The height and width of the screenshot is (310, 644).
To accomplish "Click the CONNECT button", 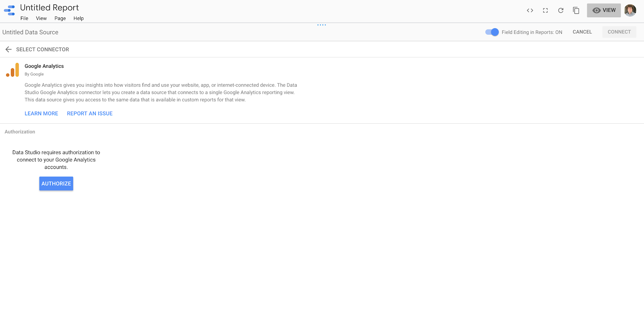I will [x=619, y=32].
